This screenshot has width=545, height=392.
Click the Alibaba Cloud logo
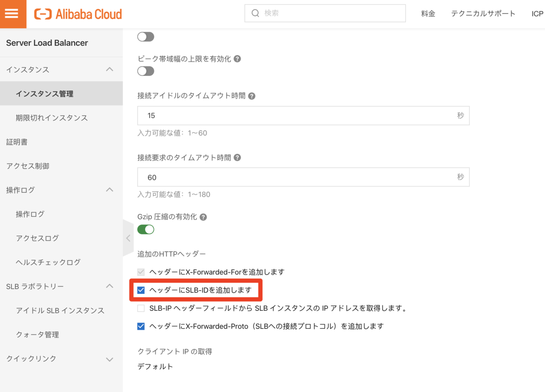point(78,14)
